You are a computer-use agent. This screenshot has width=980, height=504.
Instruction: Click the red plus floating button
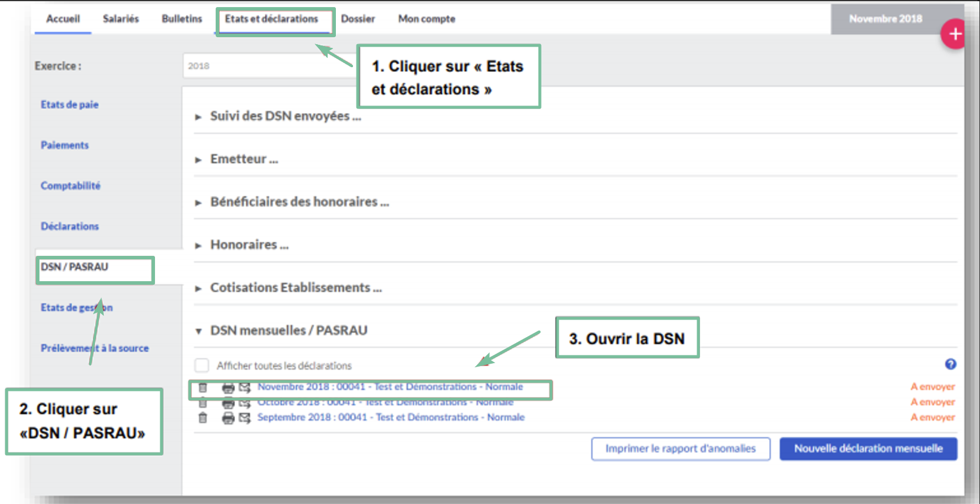955,34
